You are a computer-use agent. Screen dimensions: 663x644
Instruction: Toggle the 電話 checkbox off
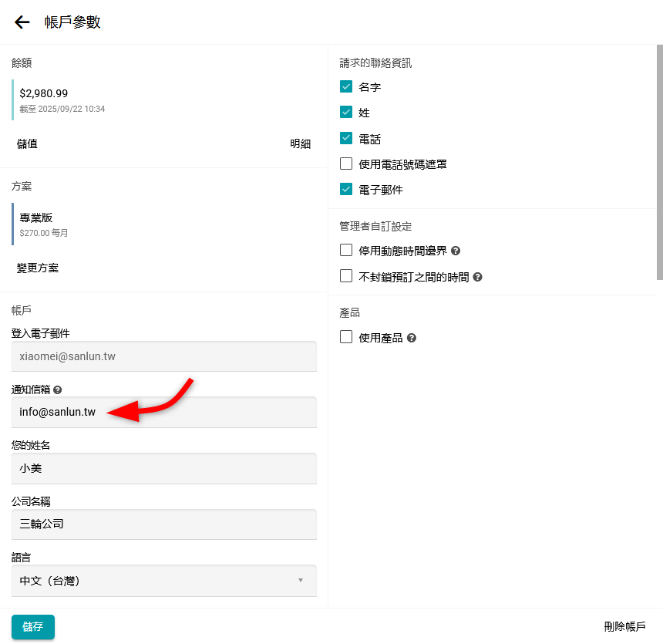coord(346,139)
